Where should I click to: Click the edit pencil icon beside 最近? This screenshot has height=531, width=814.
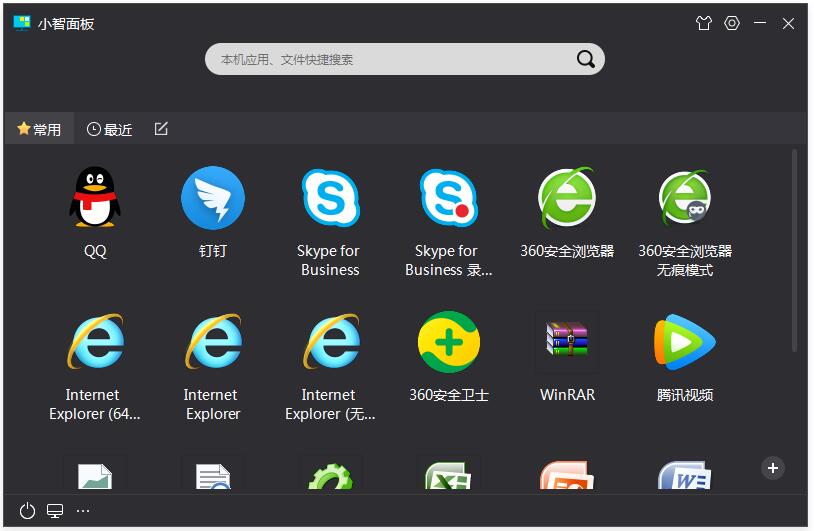[161, 129]
